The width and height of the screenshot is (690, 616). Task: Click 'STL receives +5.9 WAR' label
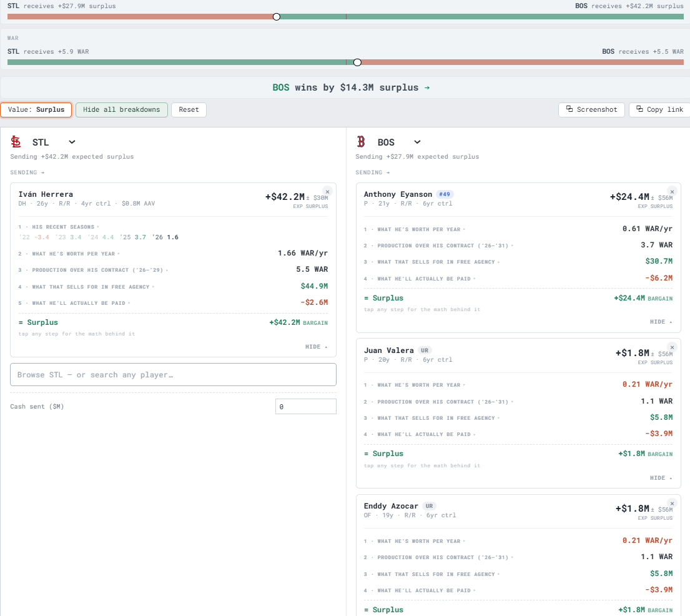pyautogui.click(x=48, y=51)
